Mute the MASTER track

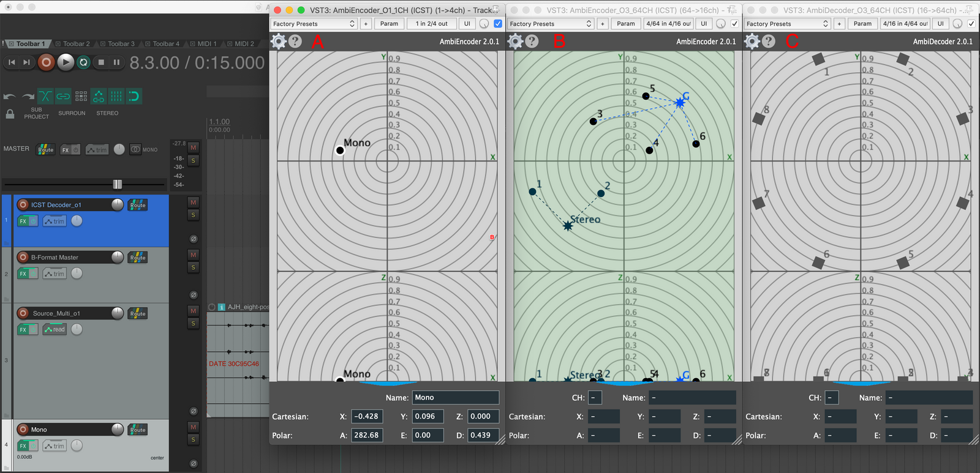tap(194, 147)
